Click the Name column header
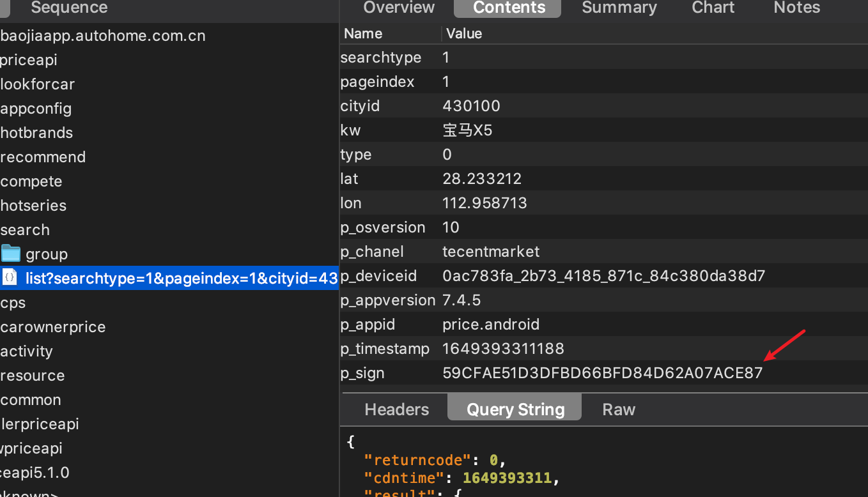 click(x=363, y=33)
